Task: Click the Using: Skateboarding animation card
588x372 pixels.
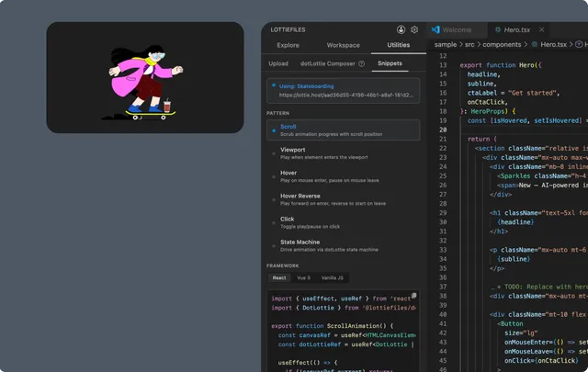Action: (x=343, y=90)
